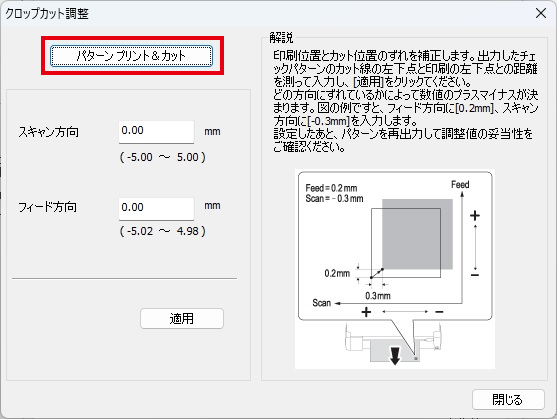The image size is (557, 419).
Task: Click the フィード方向 label
Action: point(47,207)
